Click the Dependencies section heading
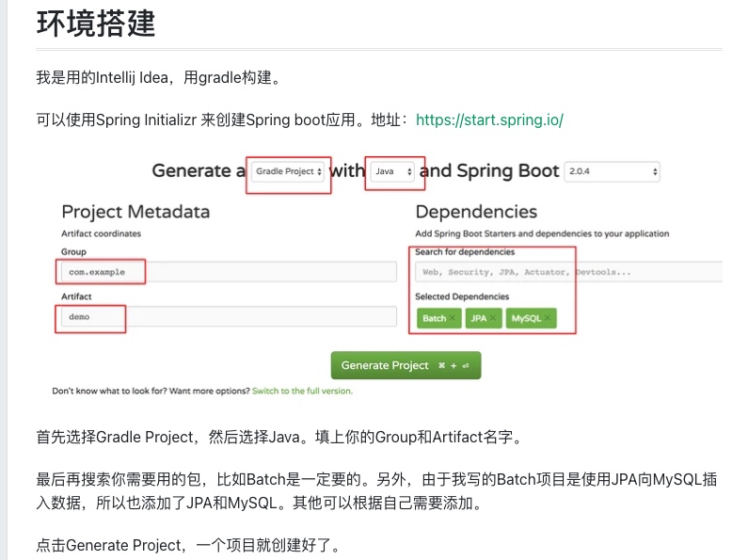Screen dimensions: 748x560 tap(476, 212)
